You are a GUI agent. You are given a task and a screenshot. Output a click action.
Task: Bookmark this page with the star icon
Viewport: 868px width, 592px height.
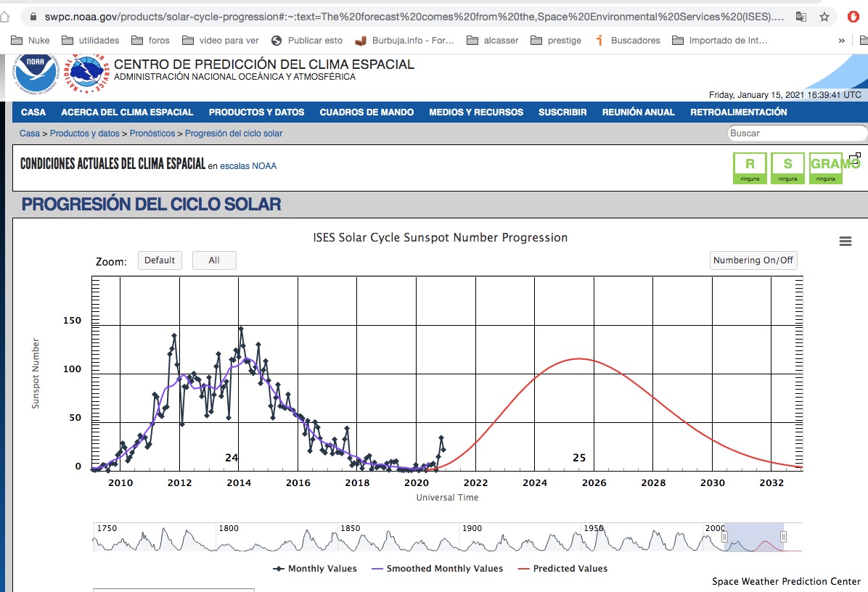[824, 17]
